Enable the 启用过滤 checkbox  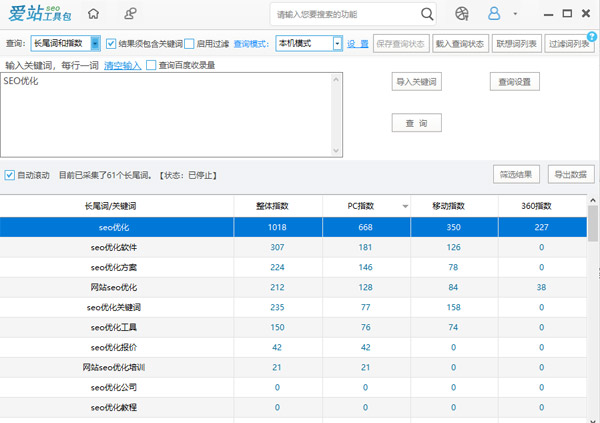point(189,44)
